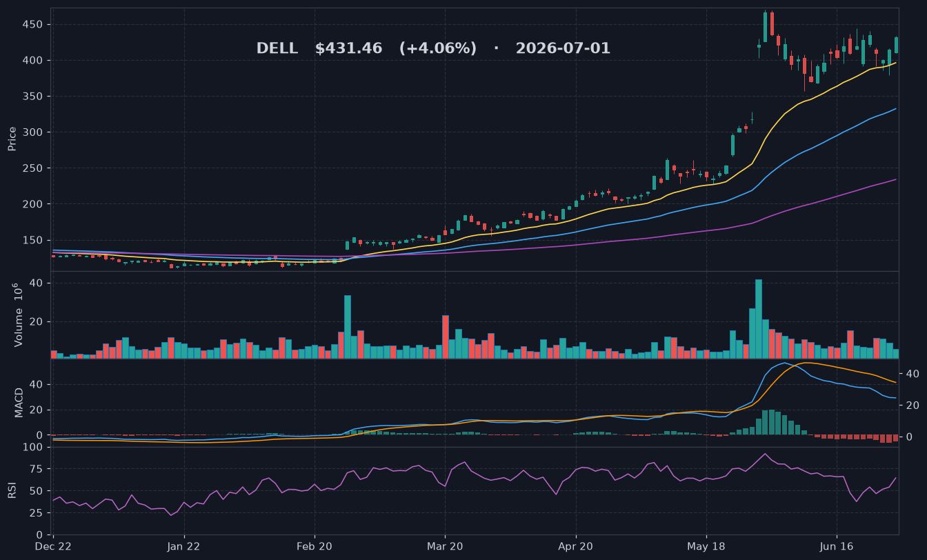
Task: Click the 200 price axis tick
Action: coord(34,204)
